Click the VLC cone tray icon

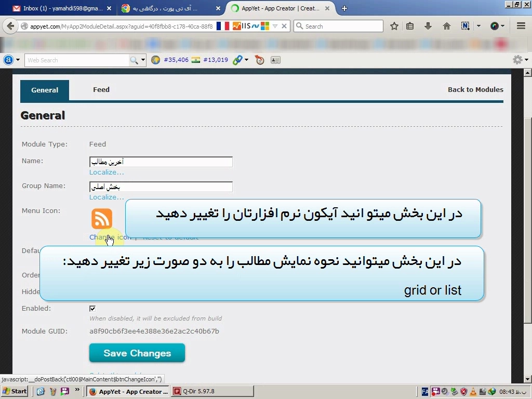coord(473,392)
